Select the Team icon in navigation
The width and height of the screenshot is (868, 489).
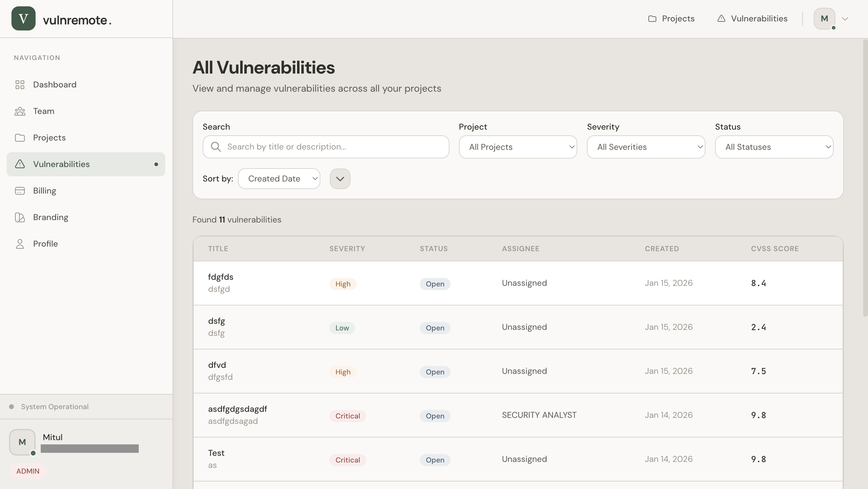(19, 111)
